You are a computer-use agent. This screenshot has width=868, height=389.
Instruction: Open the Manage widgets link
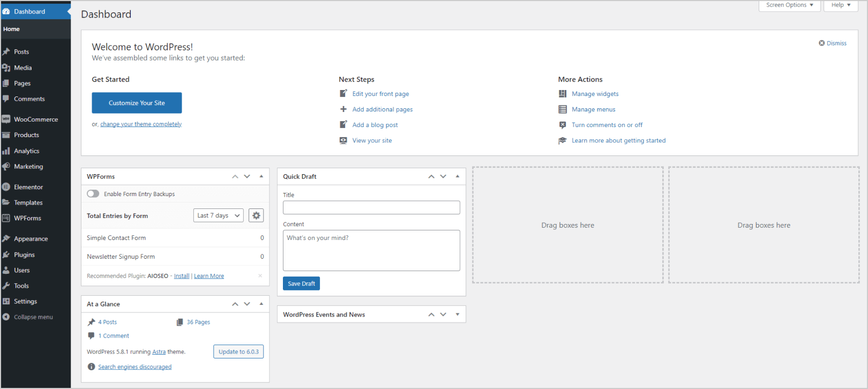tap(595, 94)
